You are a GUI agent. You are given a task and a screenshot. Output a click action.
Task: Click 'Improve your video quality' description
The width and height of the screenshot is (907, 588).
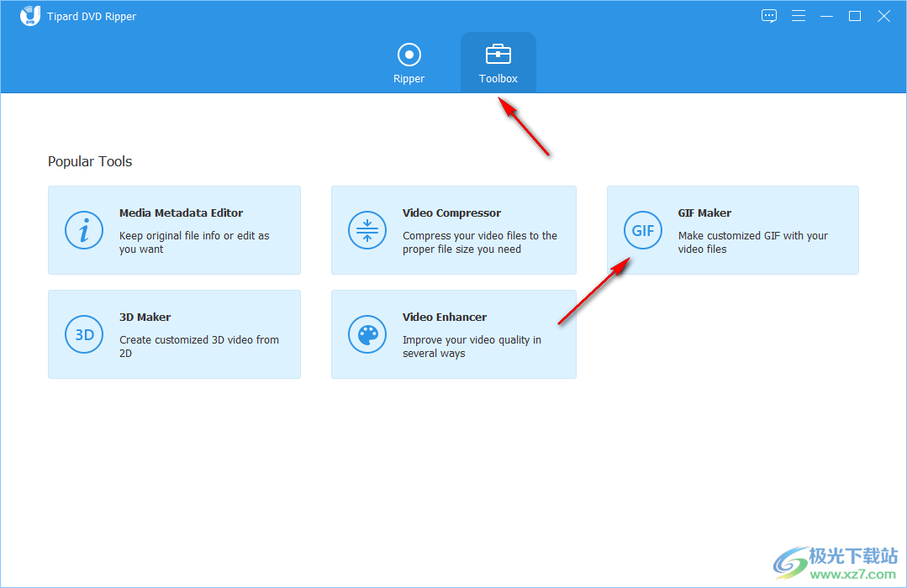pos(472,346)
